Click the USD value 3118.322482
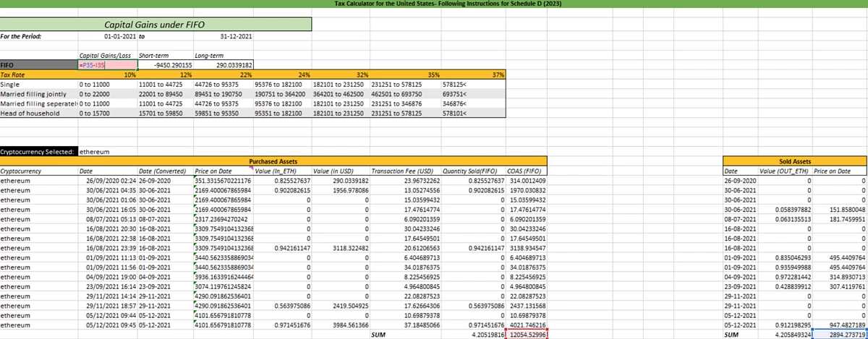868x339 pixels. tap(341, 247)
